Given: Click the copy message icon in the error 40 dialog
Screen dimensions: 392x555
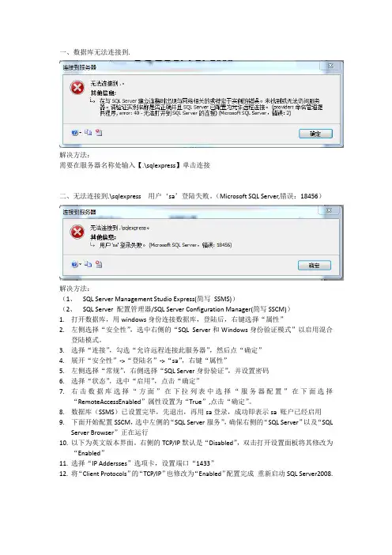Looking at the screenshot, I should (88, 132).
